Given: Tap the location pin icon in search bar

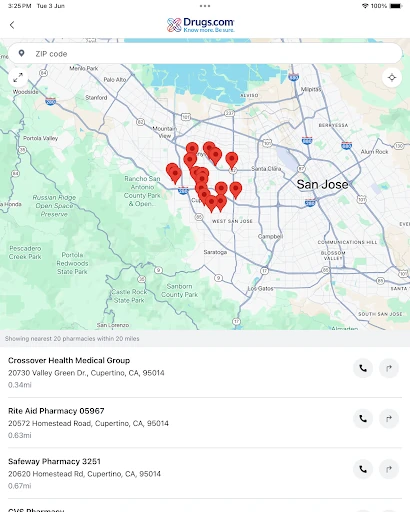Looking at the screenshot, I should coord(22,53).
